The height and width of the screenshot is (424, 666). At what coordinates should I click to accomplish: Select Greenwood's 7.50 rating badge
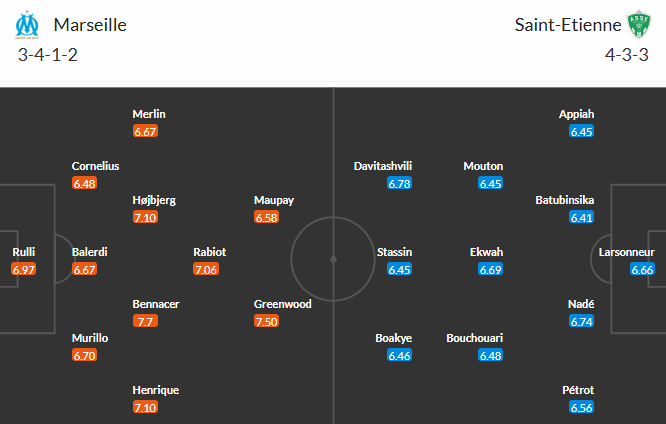pos(266,321)
